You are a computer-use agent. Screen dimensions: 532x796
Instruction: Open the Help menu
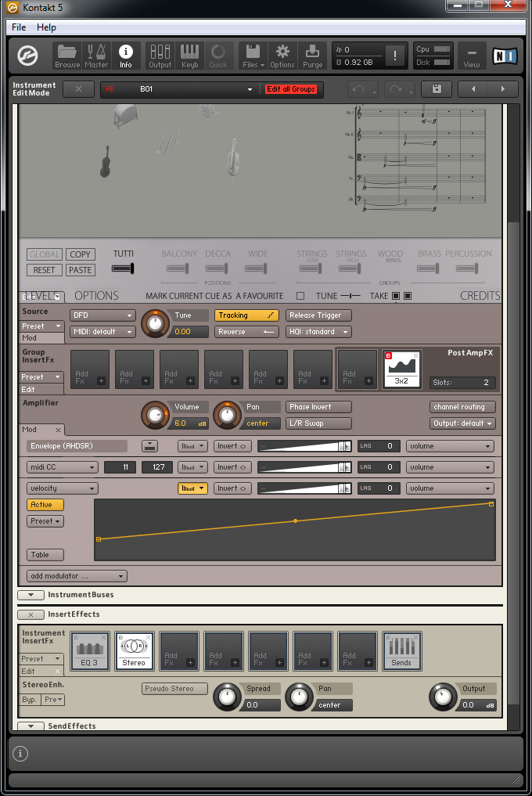tap(46, 27)
